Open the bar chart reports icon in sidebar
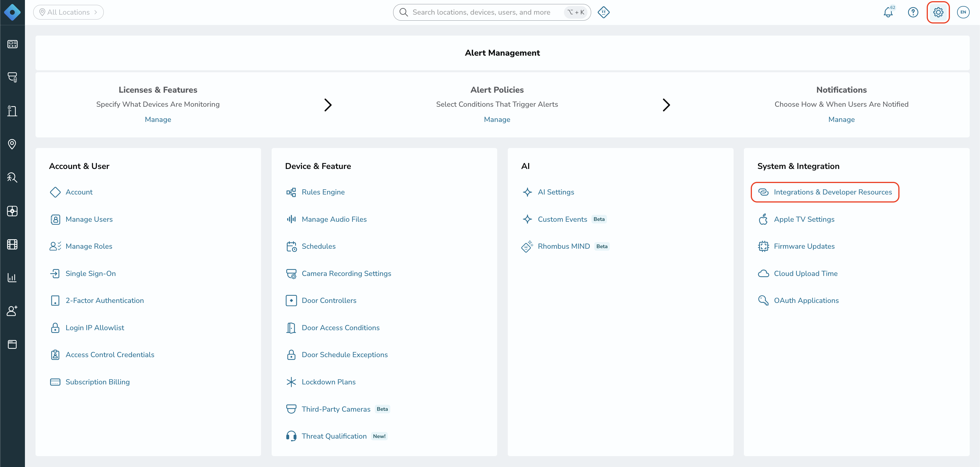 [x=12, y=277]
